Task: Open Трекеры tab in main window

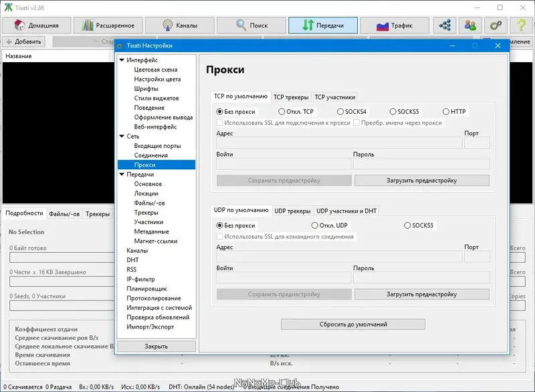Action: [x=98, y=214]
